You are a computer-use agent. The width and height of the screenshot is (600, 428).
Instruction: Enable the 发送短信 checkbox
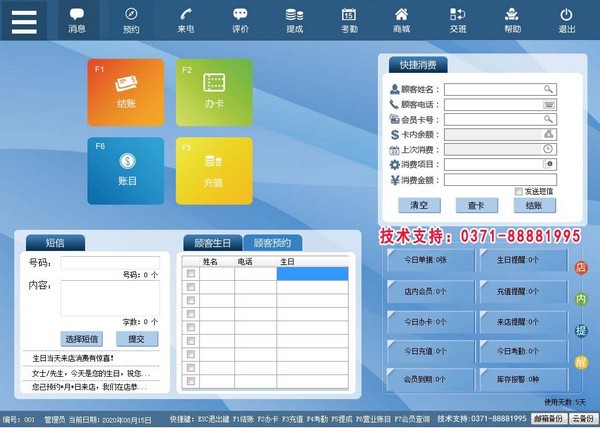[517, 191]
